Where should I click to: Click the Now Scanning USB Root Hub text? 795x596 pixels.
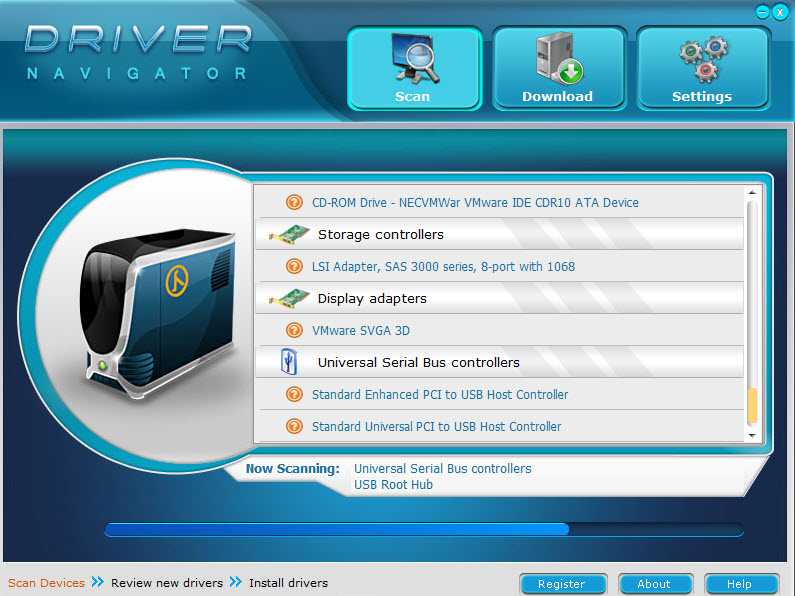393,485
